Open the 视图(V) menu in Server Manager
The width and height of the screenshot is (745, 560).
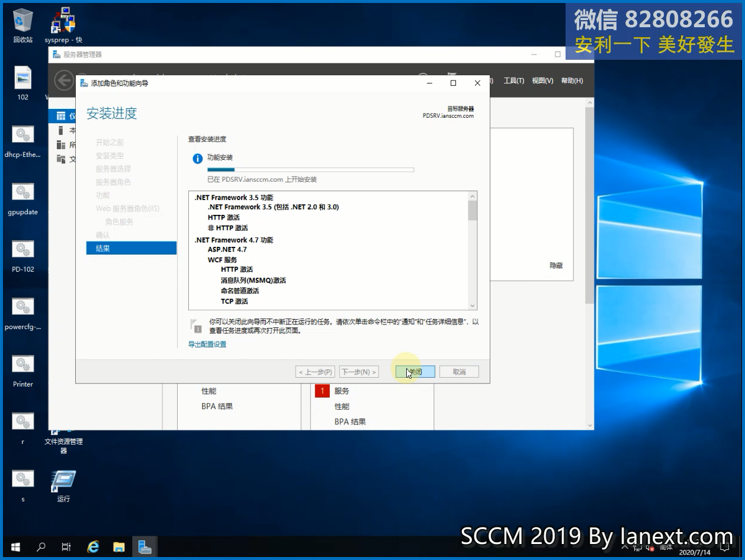click(x=542, y=81)
